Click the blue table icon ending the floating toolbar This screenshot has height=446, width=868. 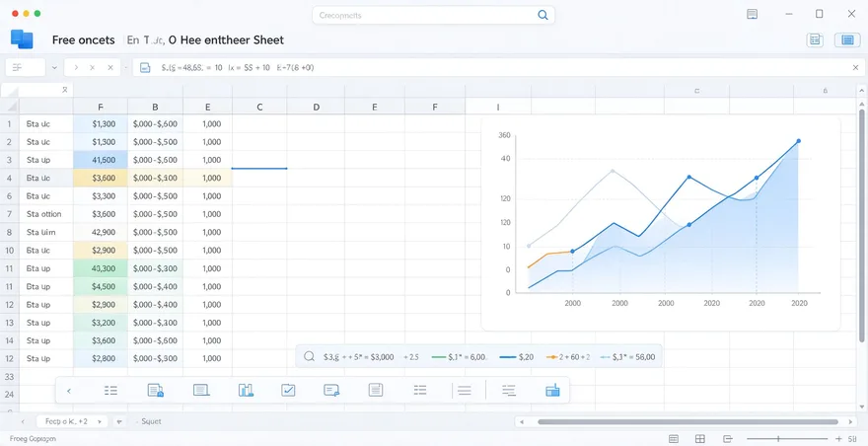tap(552, 391)
